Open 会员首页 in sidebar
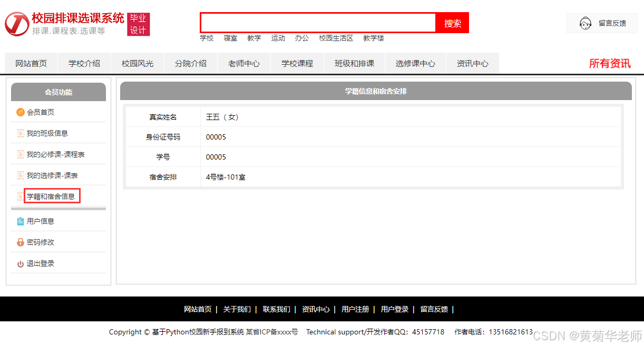This screenshot has height=346, width=644. click(41, 112)
